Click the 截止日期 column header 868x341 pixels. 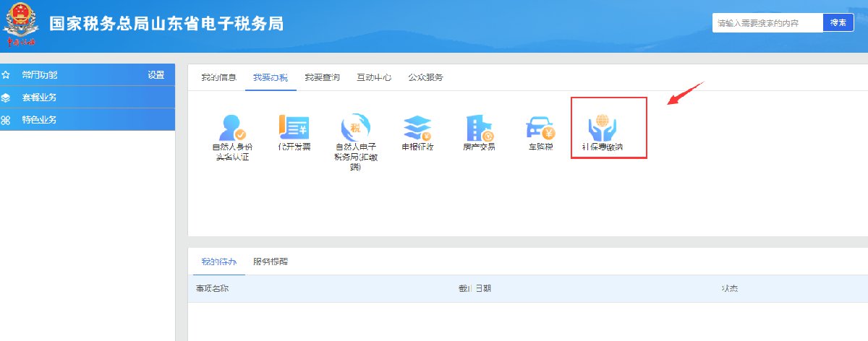point(475,289)
